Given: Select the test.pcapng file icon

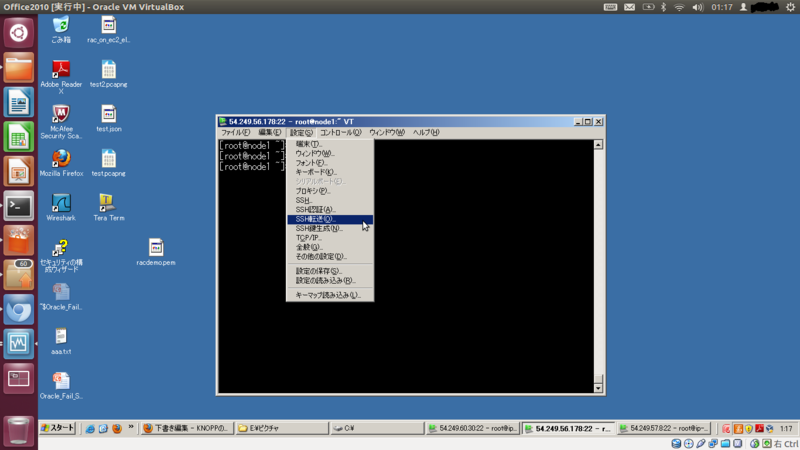Looking at the screenshot, I should [109, 162].
